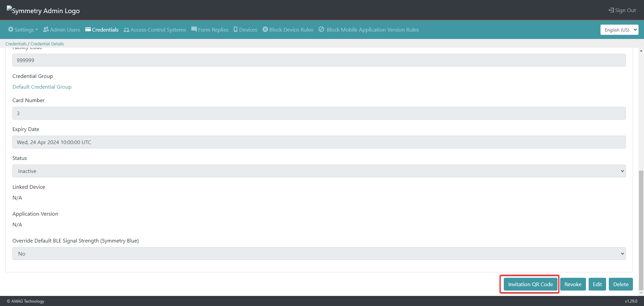Click the © AMAG Technology footer text
Screen dimensions: 644x306
[x=25, y=301]
